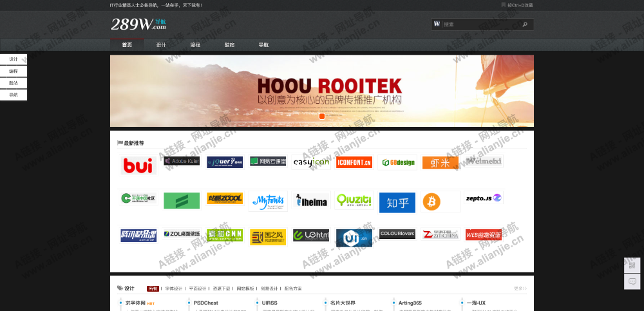Open the 设计 tab in the top navigation bar
This screenshot has width=644, height=311.
click(x=161, y=45)
